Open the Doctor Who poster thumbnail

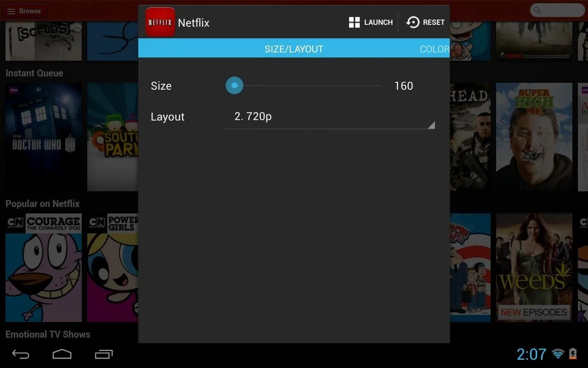click(x=44, y=137)
